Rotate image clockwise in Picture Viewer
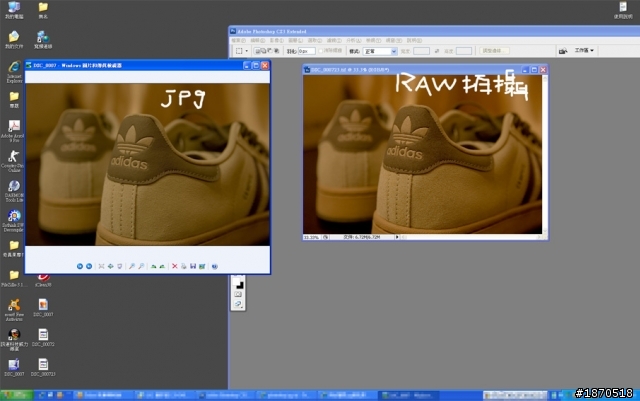 click(153, 266)
